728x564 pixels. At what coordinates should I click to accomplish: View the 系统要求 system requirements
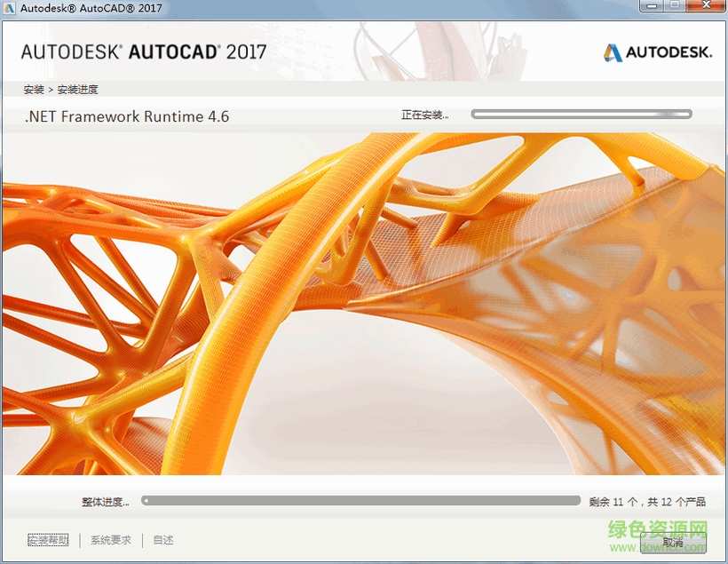108,540
